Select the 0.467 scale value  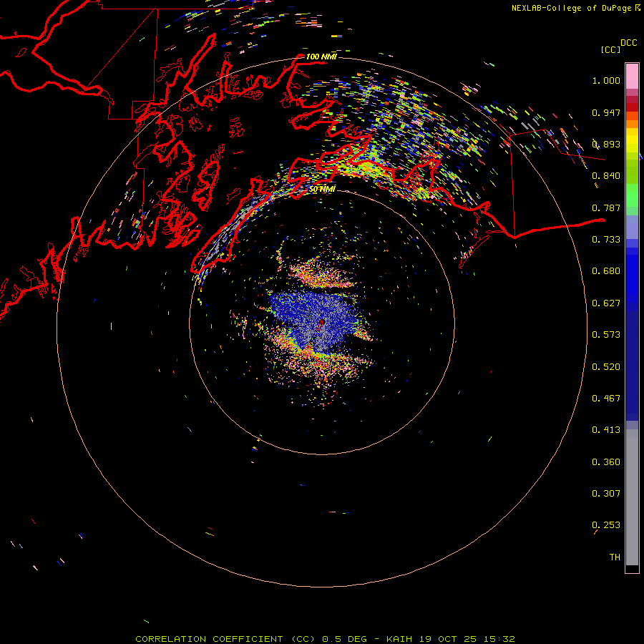click(606, 399)
